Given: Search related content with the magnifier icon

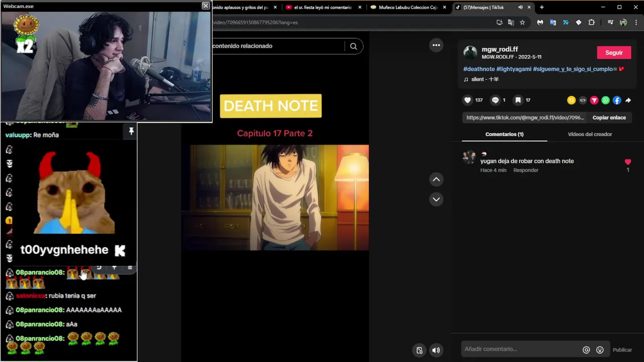Looking at the screenshot, I should [x=354, y=46].
